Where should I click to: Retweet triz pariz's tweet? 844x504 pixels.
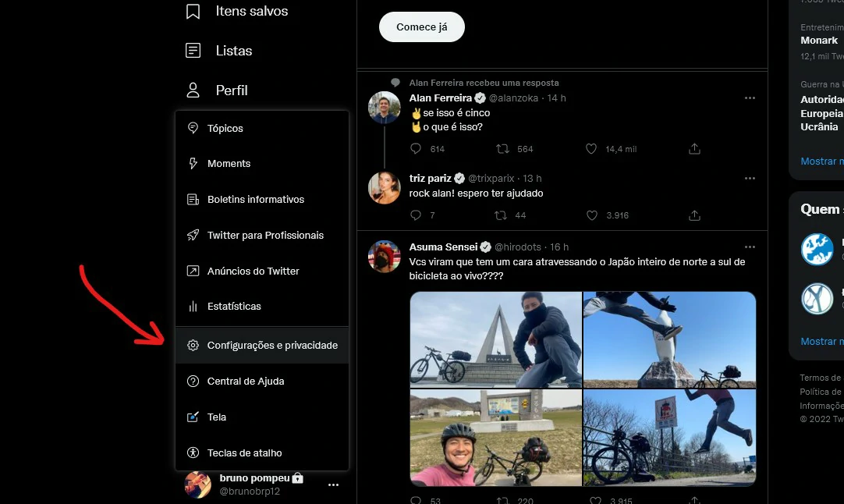tap(501, 215)
